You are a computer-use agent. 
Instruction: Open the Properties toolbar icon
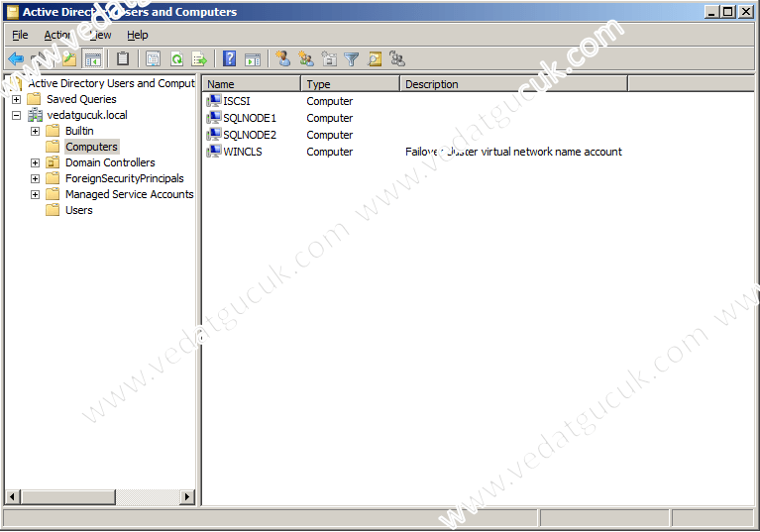154,59
